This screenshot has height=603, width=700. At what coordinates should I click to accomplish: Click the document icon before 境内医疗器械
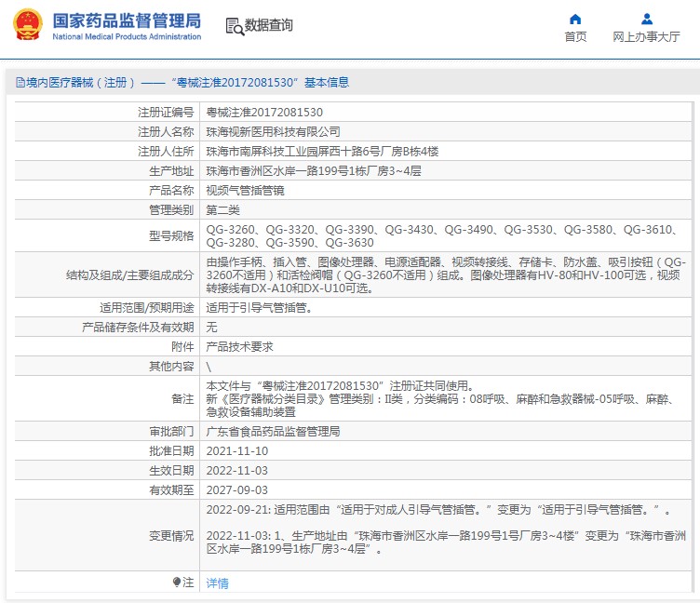pyautogui.click(x=20, y=83)
